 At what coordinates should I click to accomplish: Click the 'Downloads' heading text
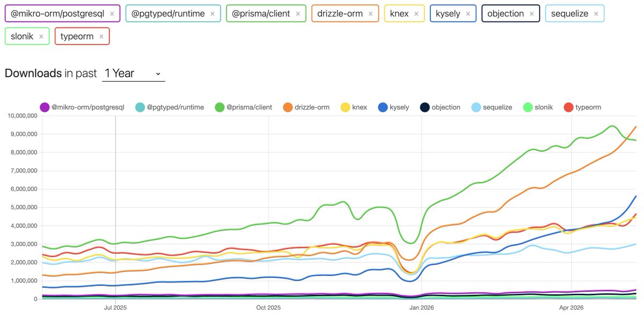[33, 74]
